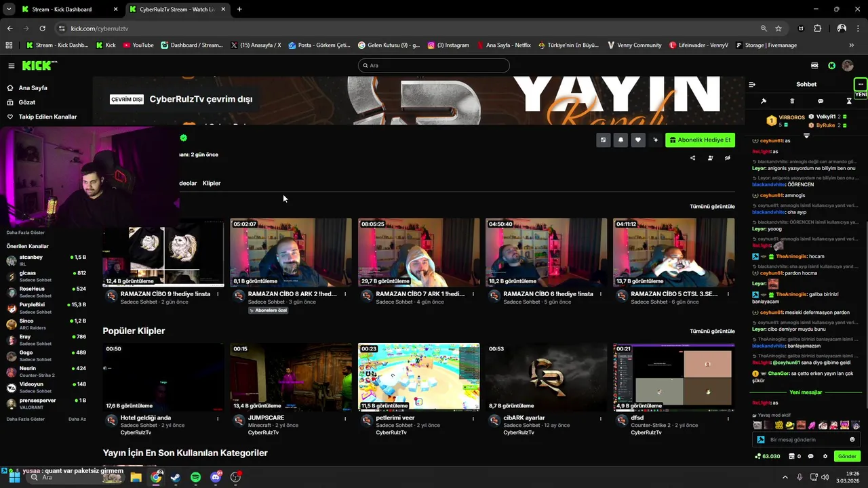Show hidden system tray icons chevron

[x=785, y=477]
